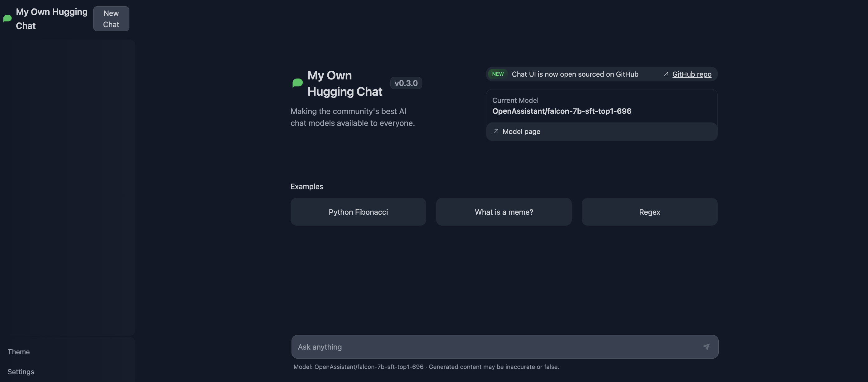Click the external link arrow next to GitHub repo
868x382 pixels.
click(665, 74)
